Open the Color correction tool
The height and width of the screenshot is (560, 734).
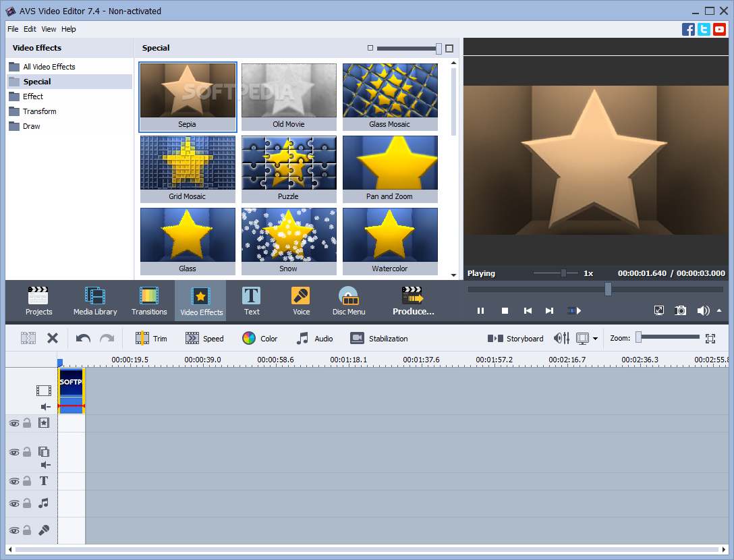point(260,338)
